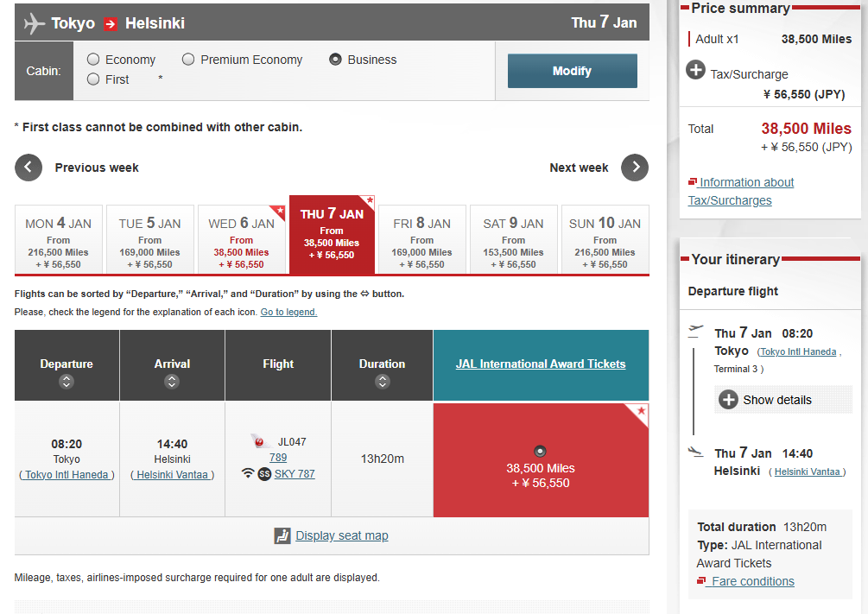Image resolution: width=868 pixels, height=614 pixels.
Task: Choose the SUN 10 JAN date tab
Action: click(605, 240)
